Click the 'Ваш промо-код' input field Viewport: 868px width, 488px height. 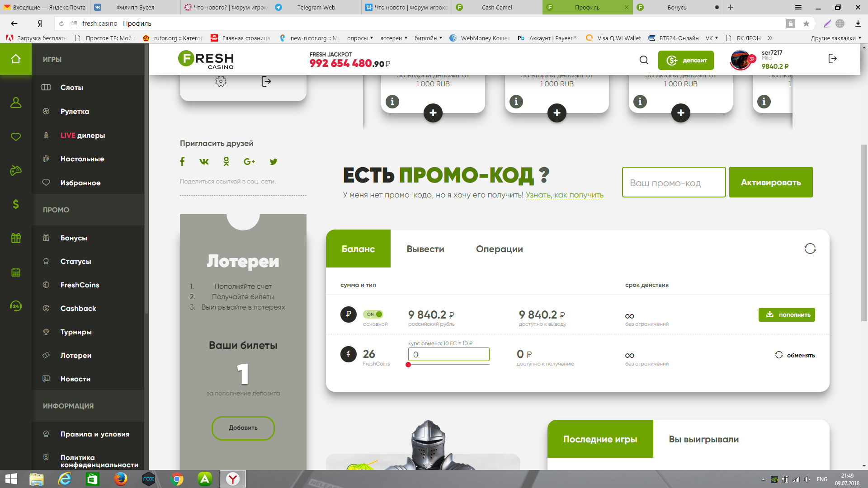(x=674, y=182)
